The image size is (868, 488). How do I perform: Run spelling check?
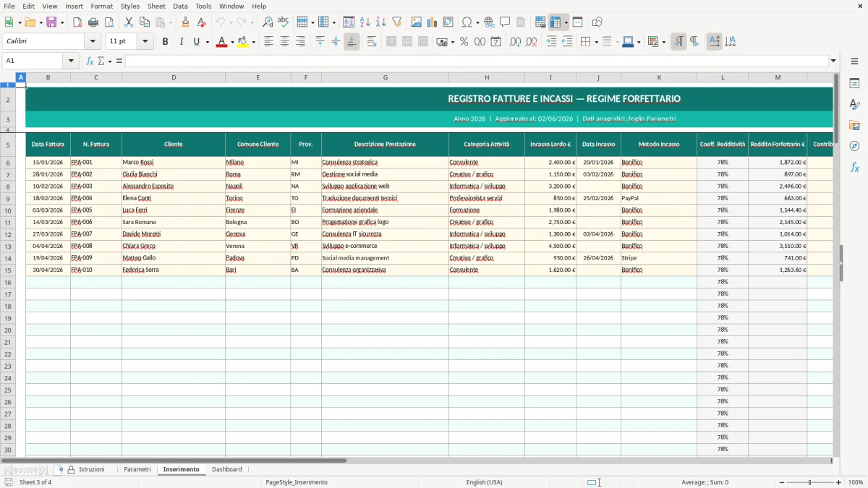pos(284,22)
